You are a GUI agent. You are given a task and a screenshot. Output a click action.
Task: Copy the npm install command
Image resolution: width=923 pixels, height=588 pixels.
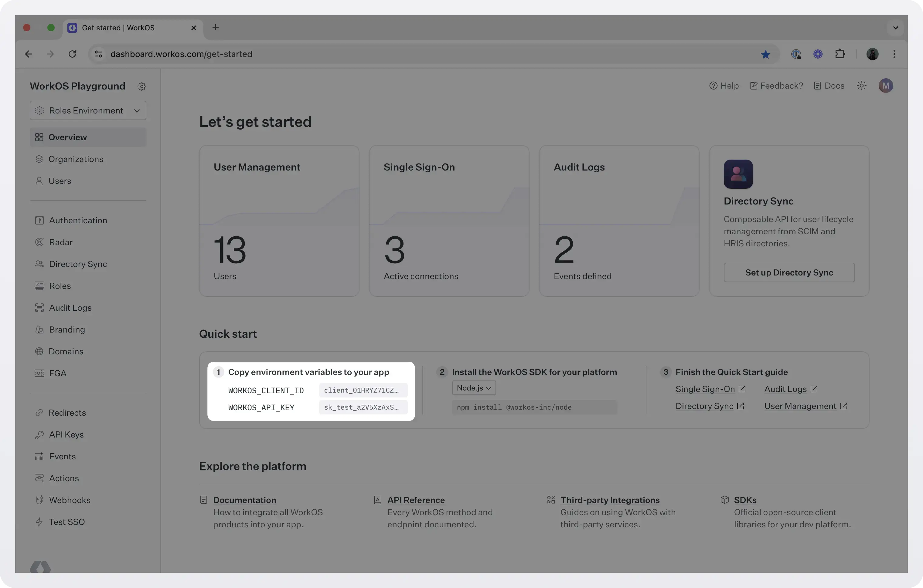[534, 407]
